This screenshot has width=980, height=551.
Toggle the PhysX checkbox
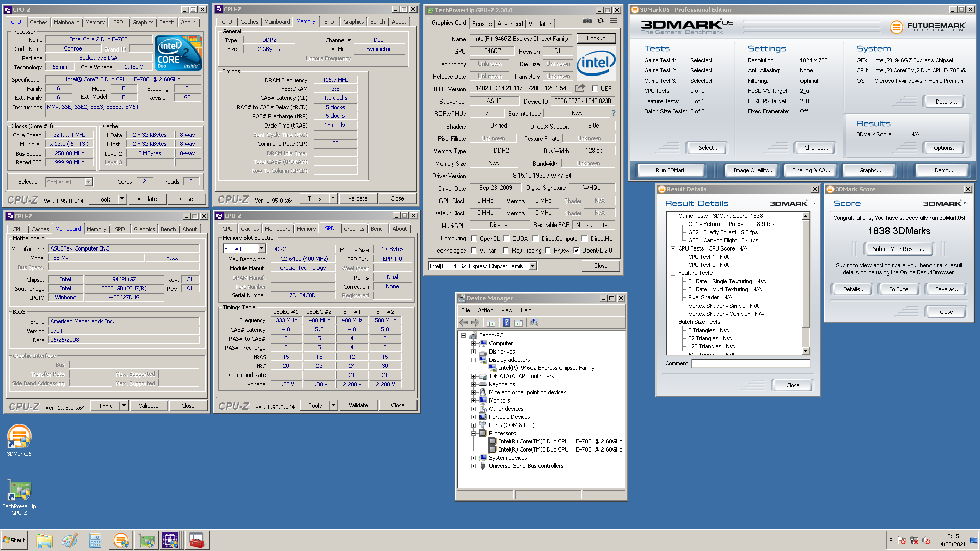pos(548,250)
